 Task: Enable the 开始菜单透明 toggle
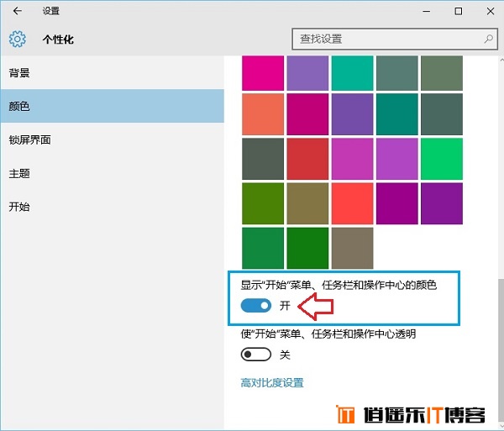click(x=256, y=355)
